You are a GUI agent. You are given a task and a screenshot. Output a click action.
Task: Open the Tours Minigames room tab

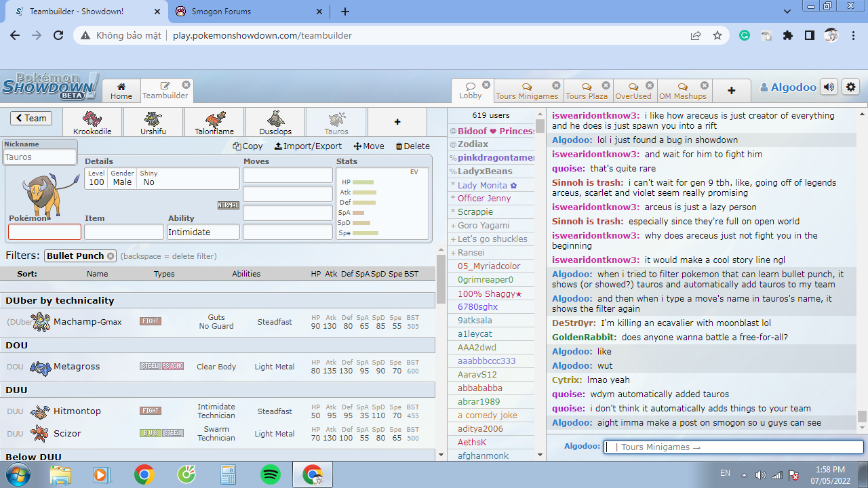527,91
